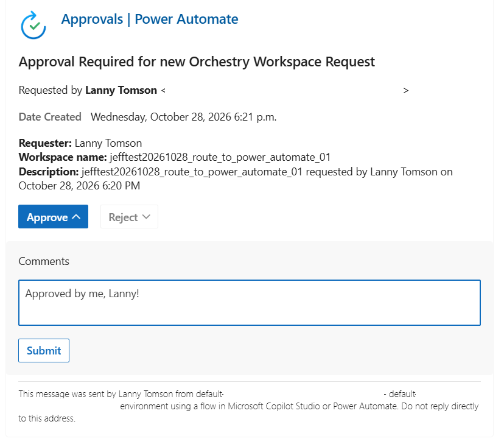Click the Approvals Power Automate logo icon

tap(33, 25)
